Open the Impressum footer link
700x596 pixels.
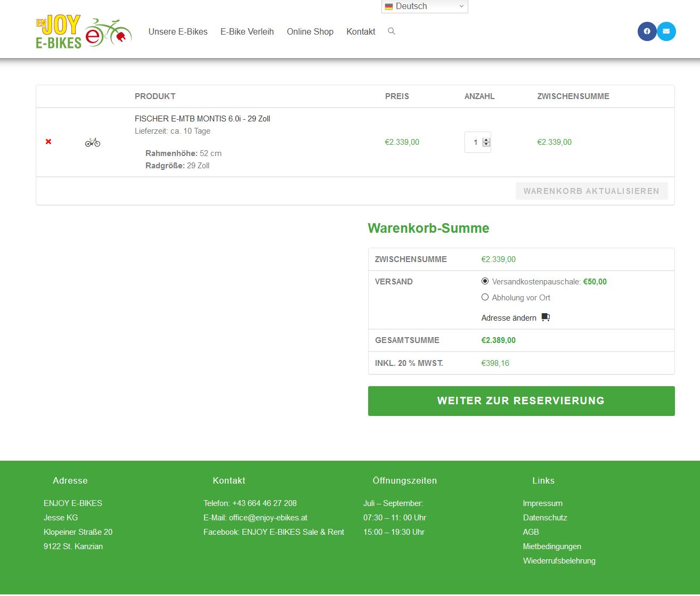point(542,503)
